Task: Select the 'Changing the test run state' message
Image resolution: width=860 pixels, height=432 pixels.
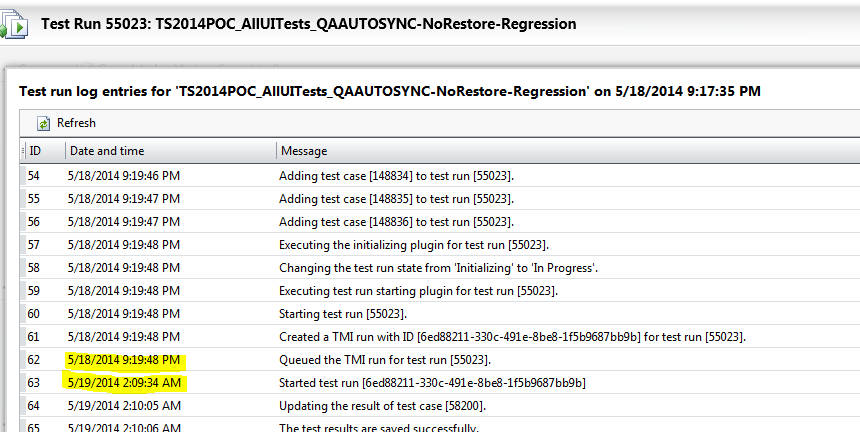Action: (x=438, y=268)
